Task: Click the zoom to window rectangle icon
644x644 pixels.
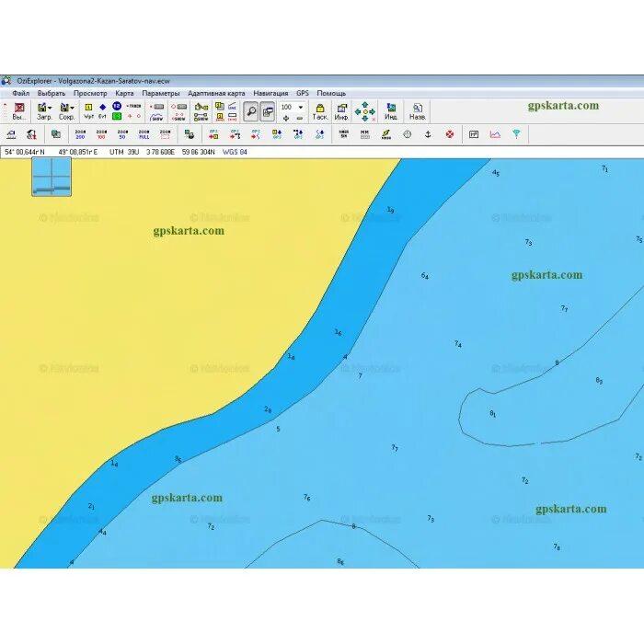Action: (165, 134)
